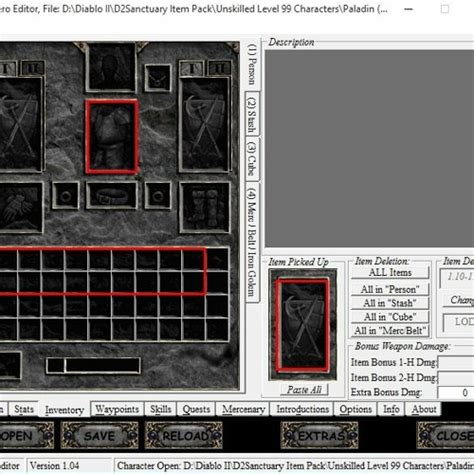Select the left ring slot

point(66,195)
